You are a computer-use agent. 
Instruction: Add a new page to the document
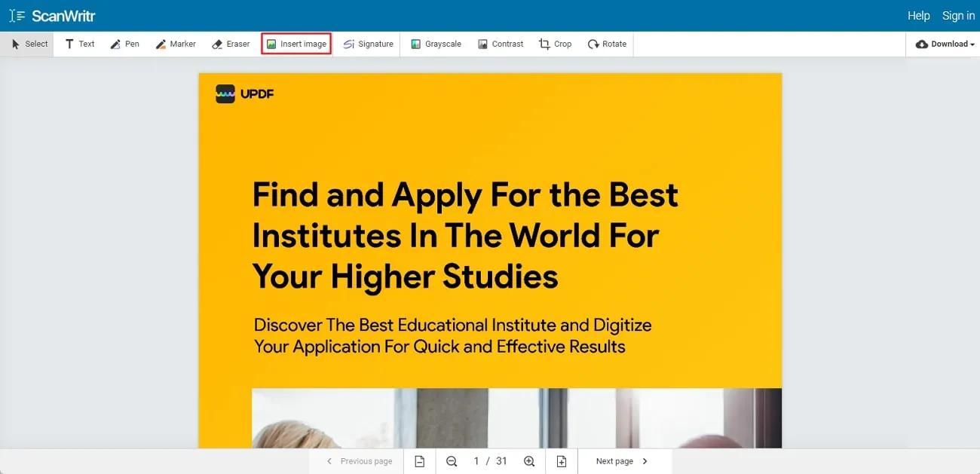tap(561, 460)
